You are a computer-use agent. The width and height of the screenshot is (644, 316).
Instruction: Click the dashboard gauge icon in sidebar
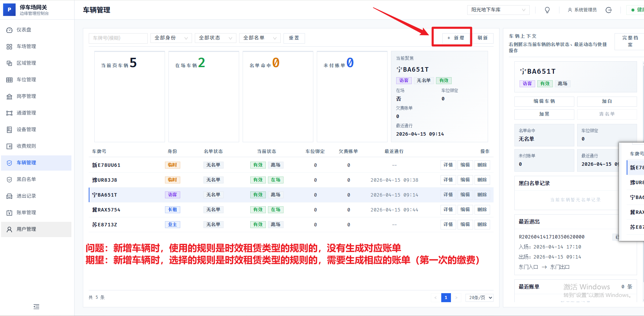click(x=9, y=30)
